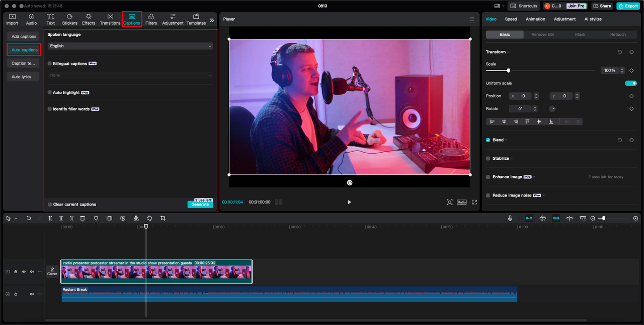Image resolution: width=644 pixels, height=325 pixels.
Task: Play the video preview
Action: [349, 202]
